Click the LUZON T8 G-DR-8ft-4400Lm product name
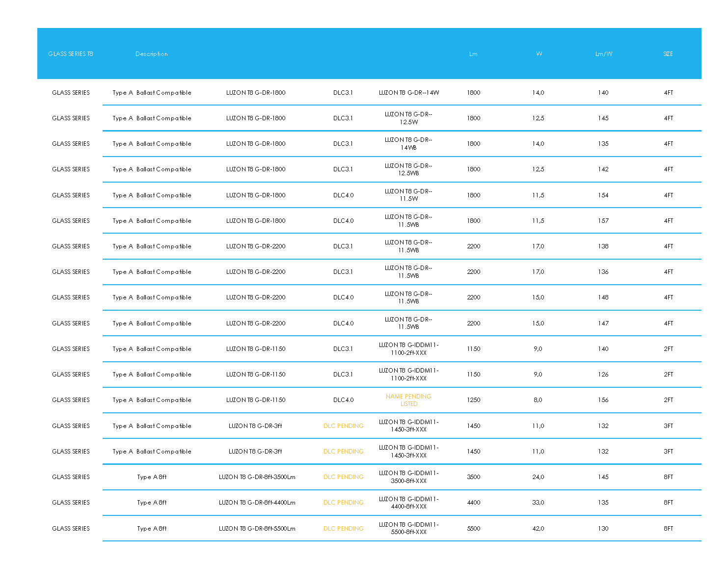The image size is (728, 564). click(257, 503)
